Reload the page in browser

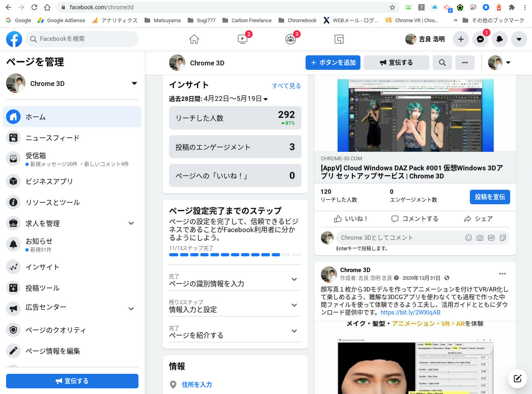pyautogui.click(x=34, y=7)
